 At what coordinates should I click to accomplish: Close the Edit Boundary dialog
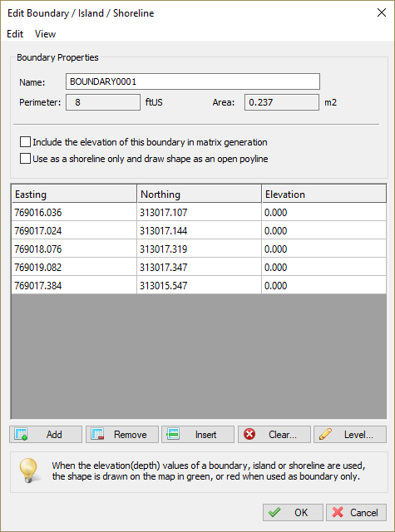382,13
